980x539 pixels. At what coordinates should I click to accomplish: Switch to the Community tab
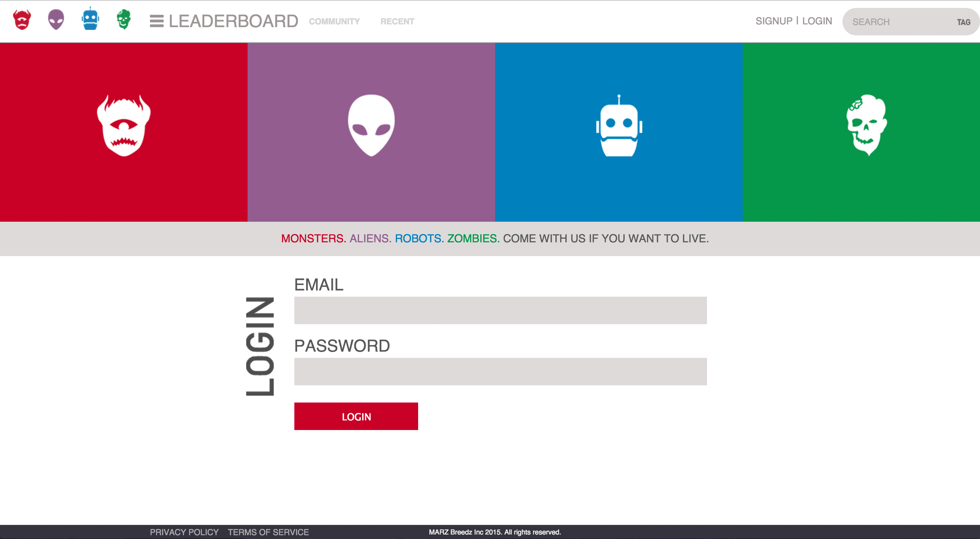coord(334,22)
